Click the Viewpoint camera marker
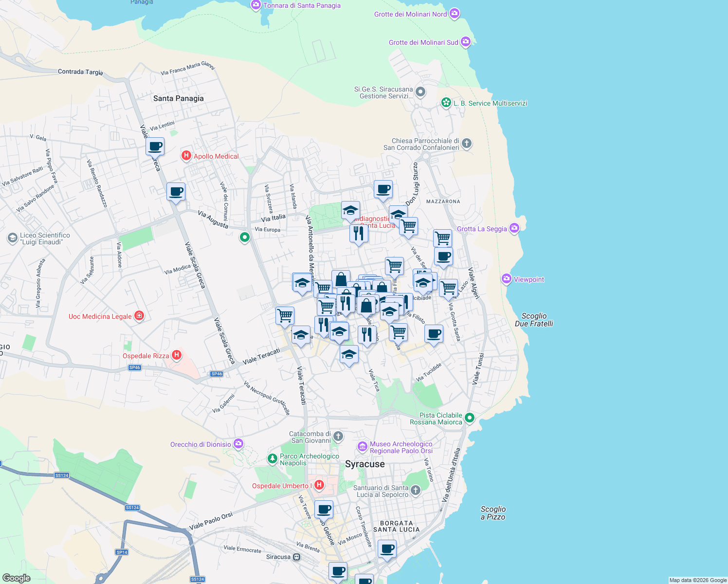 (507, 279)
